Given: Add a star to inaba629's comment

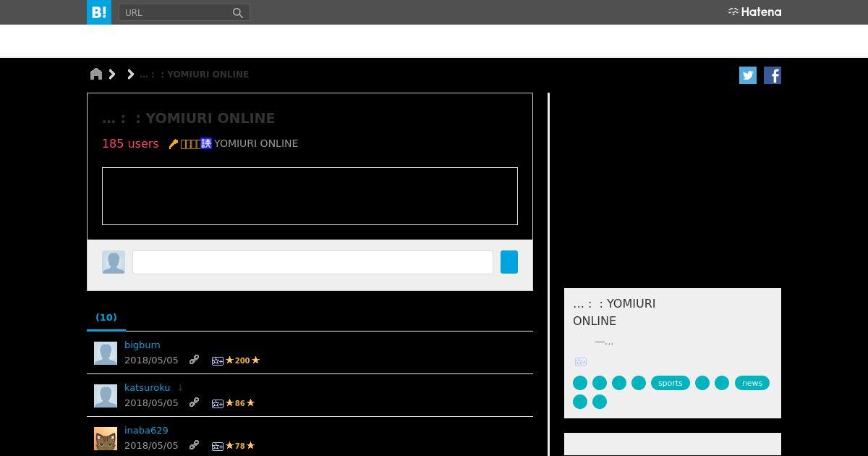Looking at the screenshot, I should point(217,446).
